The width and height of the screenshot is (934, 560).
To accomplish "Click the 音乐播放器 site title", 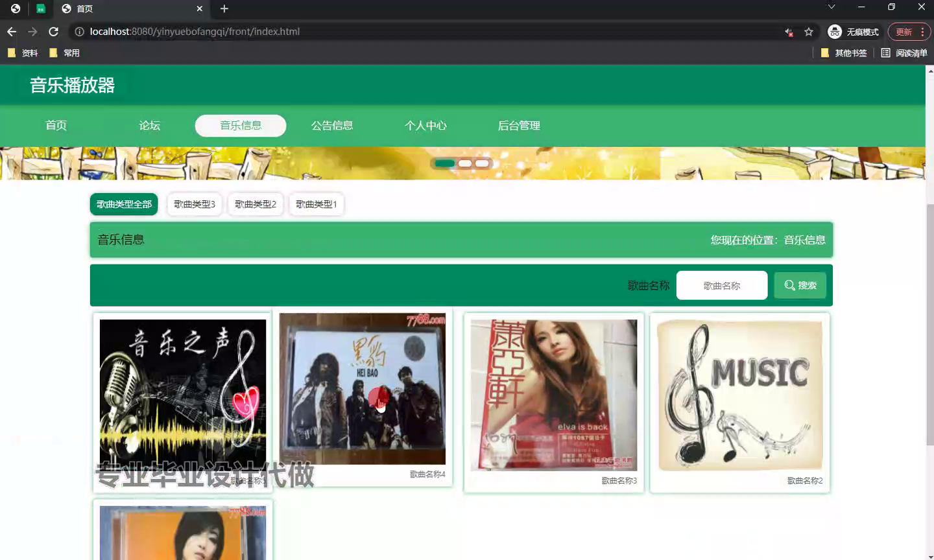I will coord(72,86).
